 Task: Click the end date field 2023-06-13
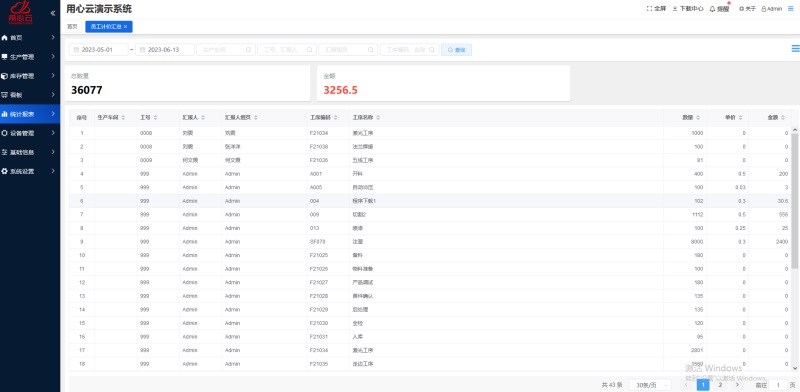[x=165, y=50]
